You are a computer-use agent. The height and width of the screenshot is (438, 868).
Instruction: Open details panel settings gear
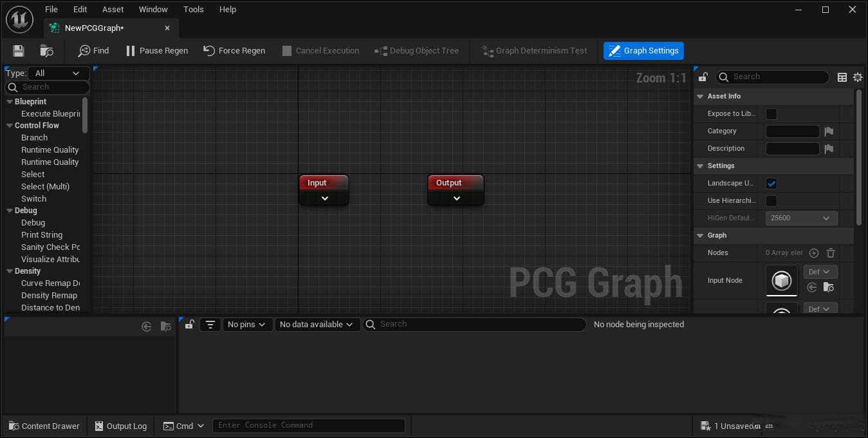[x=857, y=77]
